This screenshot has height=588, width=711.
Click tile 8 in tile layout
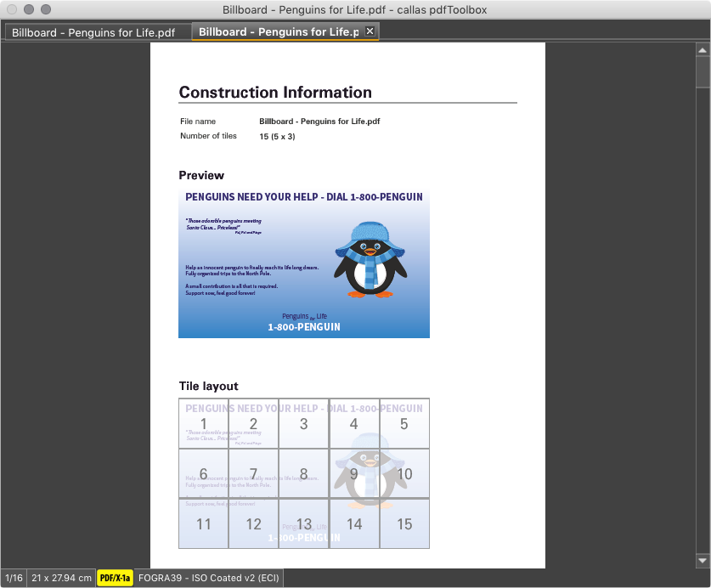pyautogui.click(x=304, y=473)
